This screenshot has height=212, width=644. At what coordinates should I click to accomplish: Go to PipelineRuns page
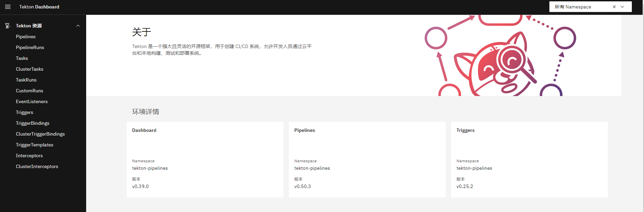tap(30, 47)
